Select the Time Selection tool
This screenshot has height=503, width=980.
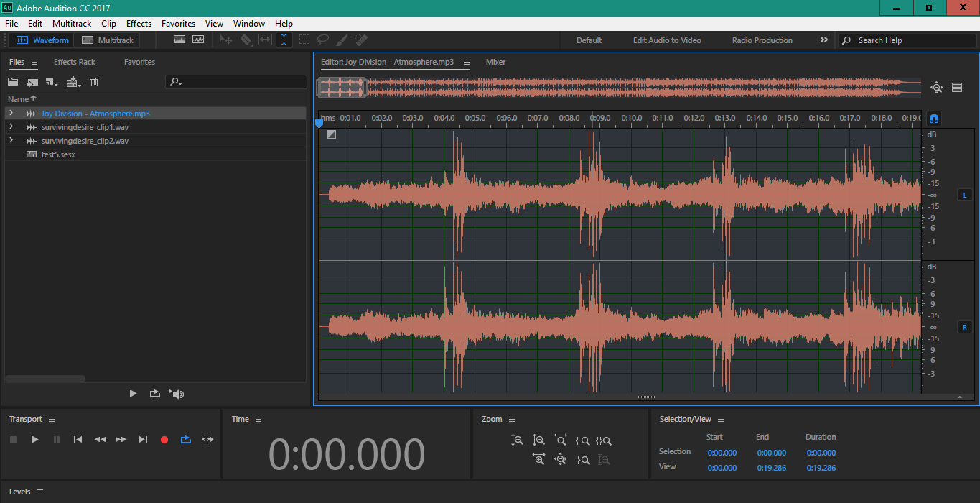point(284,40)
